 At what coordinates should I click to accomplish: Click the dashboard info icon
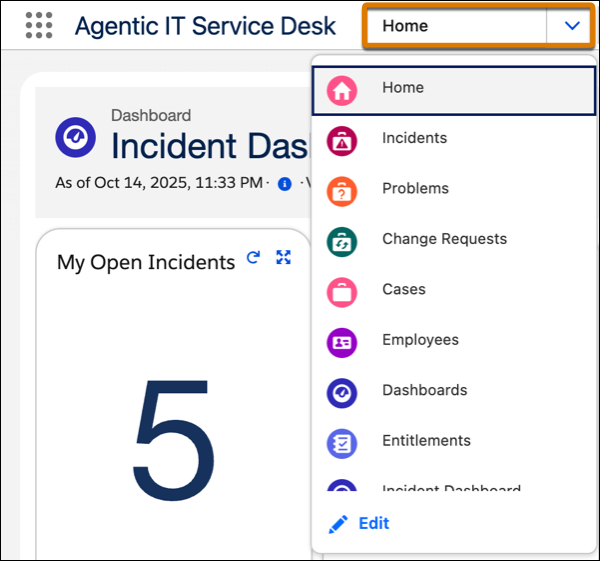click(284, 184)
